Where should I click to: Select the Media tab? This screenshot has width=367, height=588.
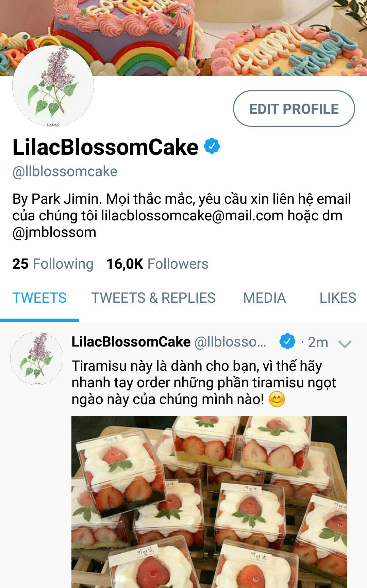(x=264, y=298)
